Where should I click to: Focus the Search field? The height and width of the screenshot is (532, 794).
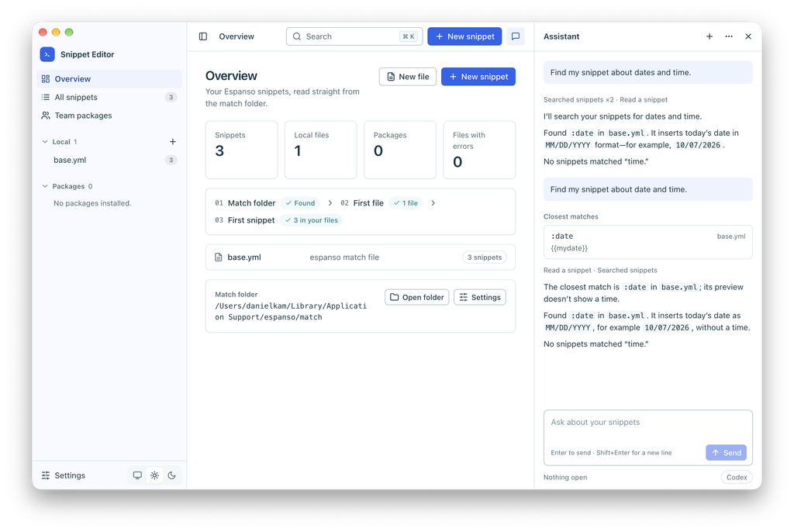(x=354, y=36)
